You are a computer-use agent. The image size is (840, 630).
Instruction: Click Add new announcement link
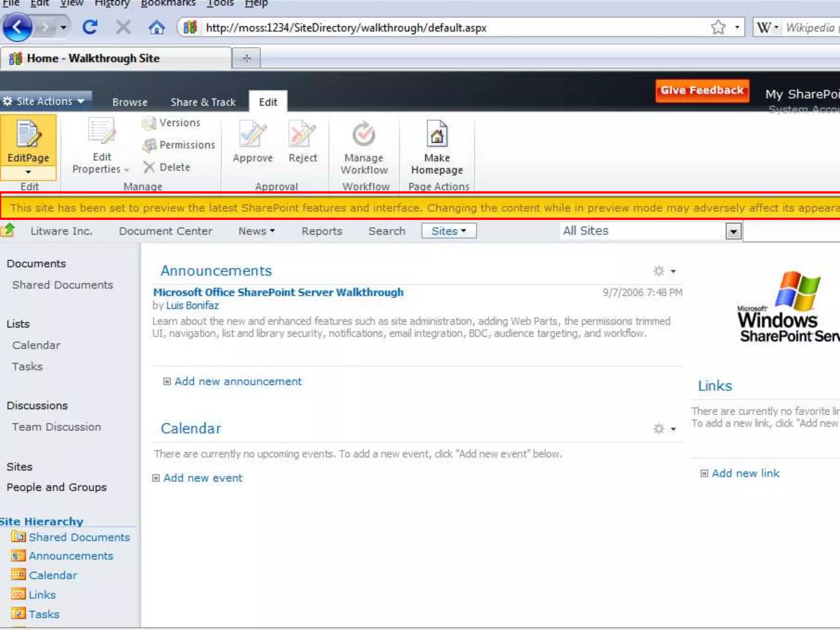coord(238,381)
